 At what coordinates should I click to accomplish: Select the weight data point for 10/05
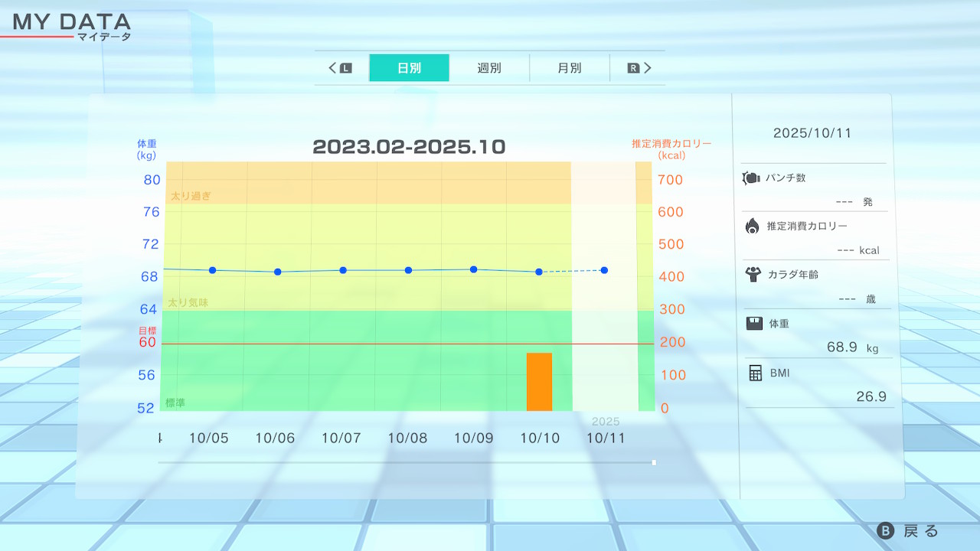pyautogui.click(x=212, y=270)
